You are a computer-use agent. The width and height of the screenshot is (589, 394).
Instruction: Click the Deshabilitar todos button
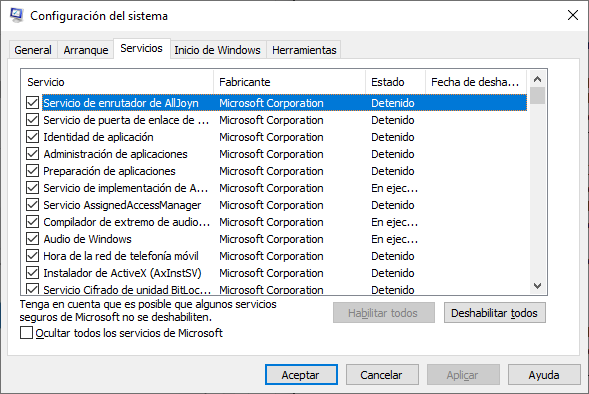(x=494, y=313)
